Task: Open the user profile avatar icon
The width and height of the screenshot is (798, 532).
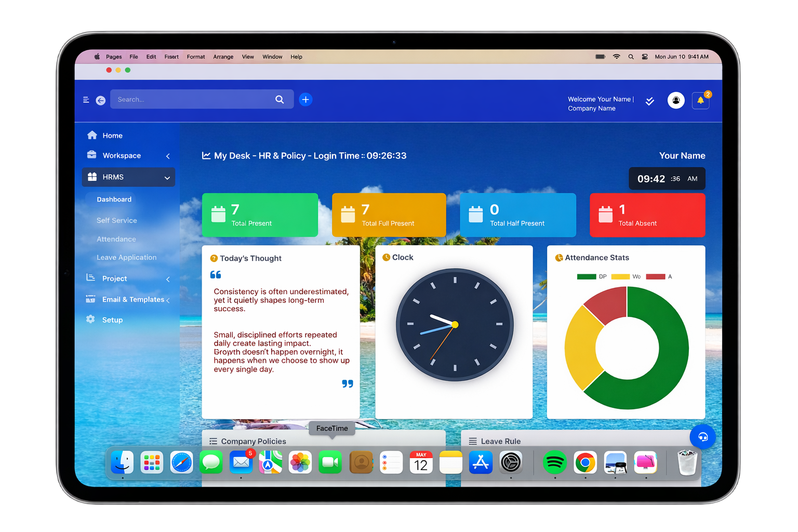Action: tap(676, 100)
